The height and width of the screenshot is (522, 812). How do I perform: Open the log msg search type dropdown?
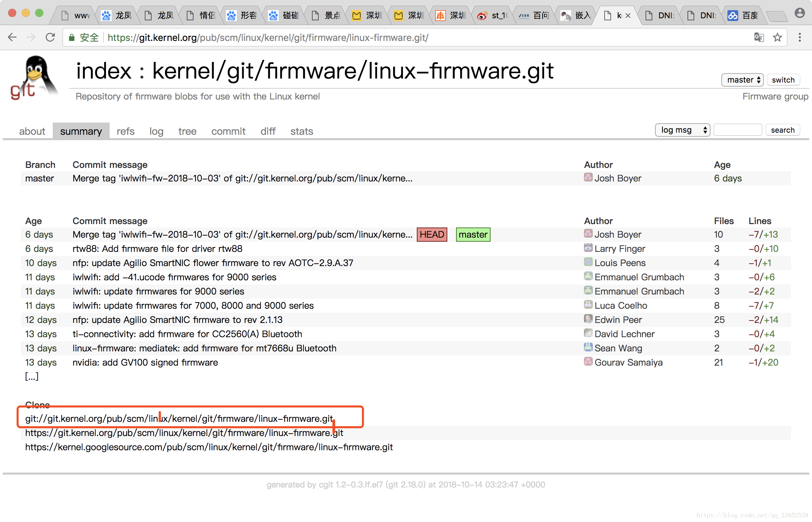682,130
